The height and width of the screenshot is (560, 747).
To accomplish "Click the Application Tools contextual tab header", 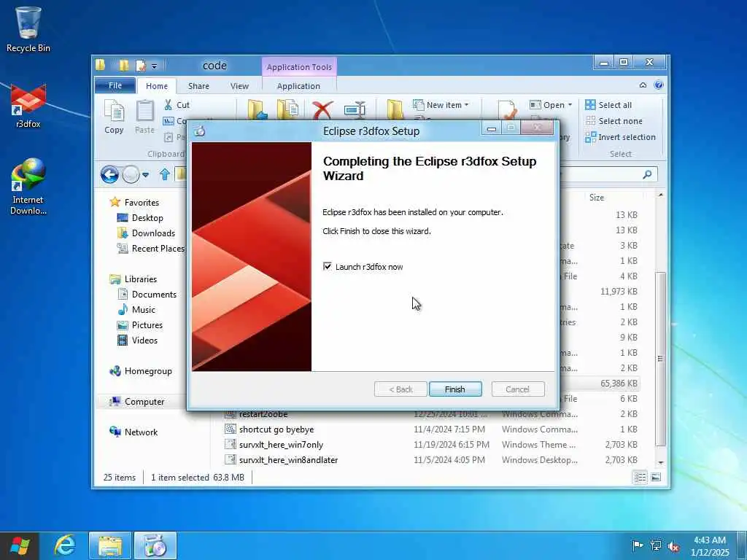I will pos(299,67).
